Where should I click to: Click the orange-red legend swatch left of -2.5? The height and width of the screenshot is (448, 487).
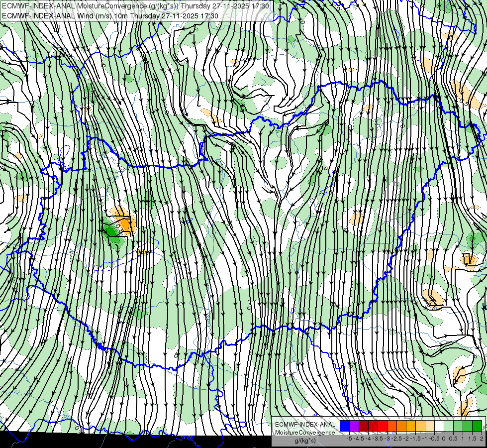point(392,426)
